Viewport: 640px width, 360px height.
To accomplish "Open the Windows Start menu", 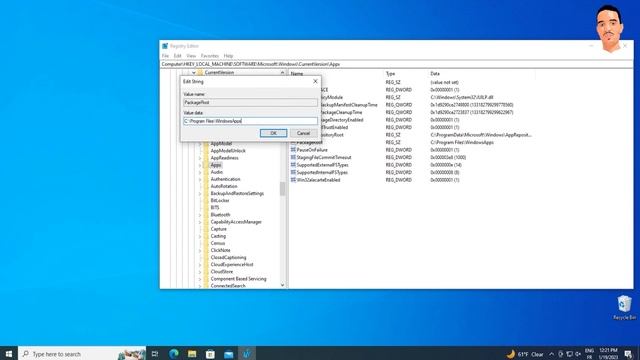I will 9,353.
